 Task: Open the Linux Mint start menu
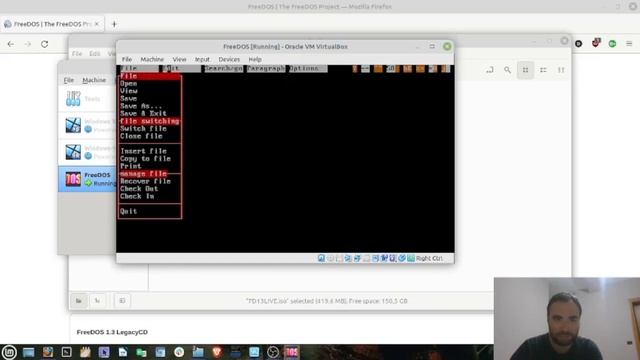point(9,352)
